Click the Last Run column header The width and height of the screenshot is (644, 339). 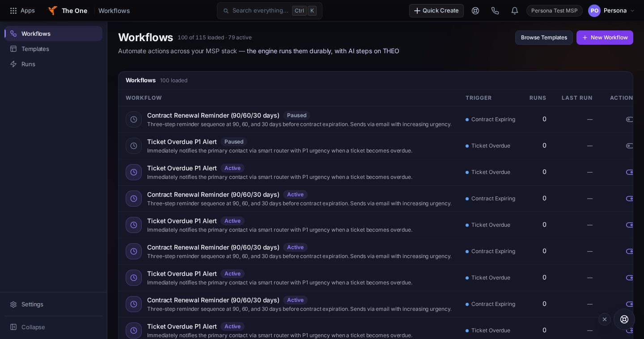(x=577, y=98)
